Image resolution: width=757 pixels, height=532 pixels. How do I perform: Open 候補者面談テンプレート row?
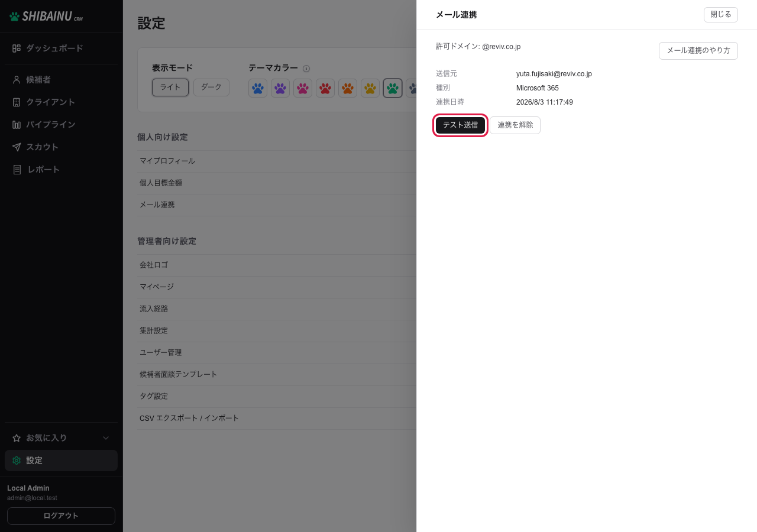(x=277, y=375)
